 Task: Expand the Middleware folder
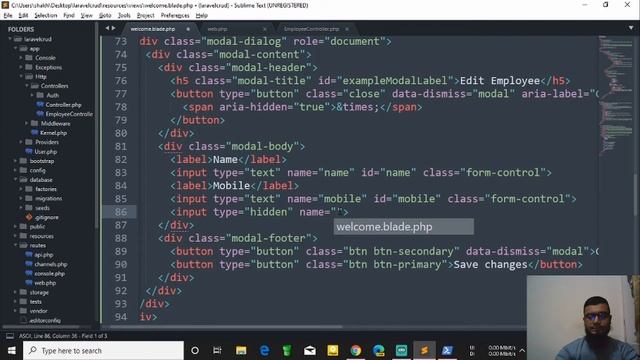click(x=27, y=123)
